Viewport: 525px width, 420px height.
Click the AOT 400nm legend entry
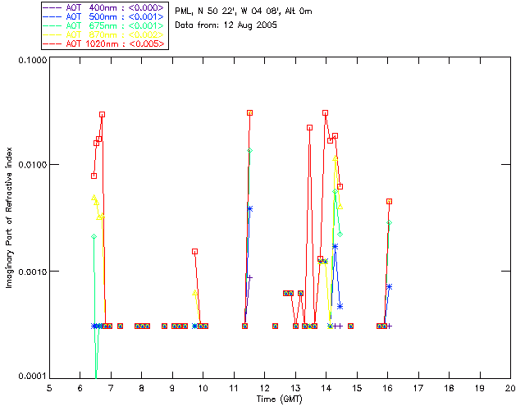click(104, 7)
